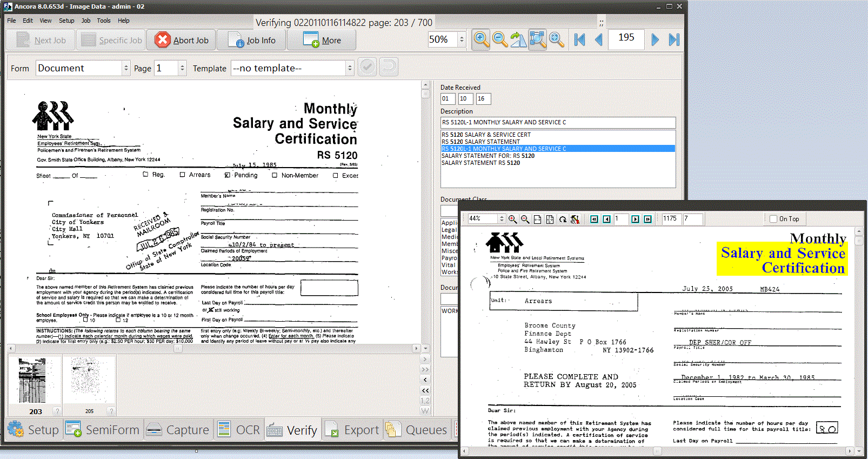Click the Page number spinner arrows
This screenshot has width=868, height=459.
tap(182, 68)
